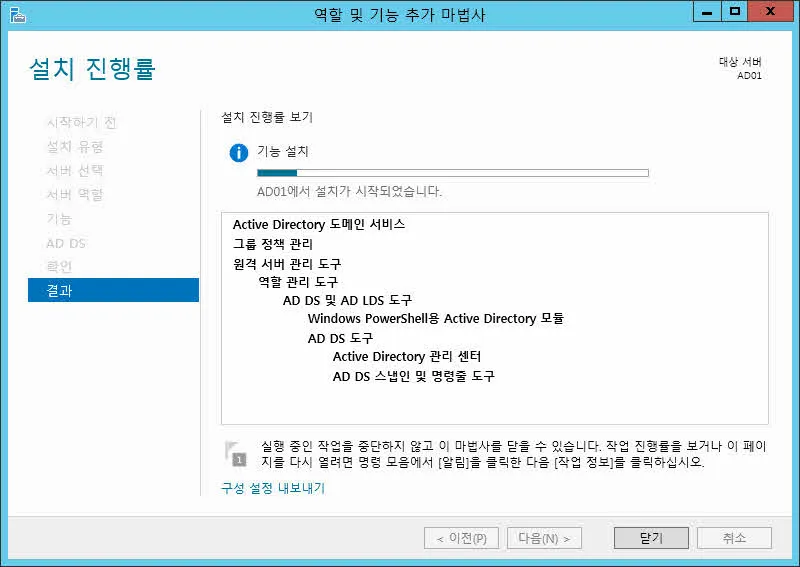Click the notification flag icon with number 1

(x=236, y=454)
